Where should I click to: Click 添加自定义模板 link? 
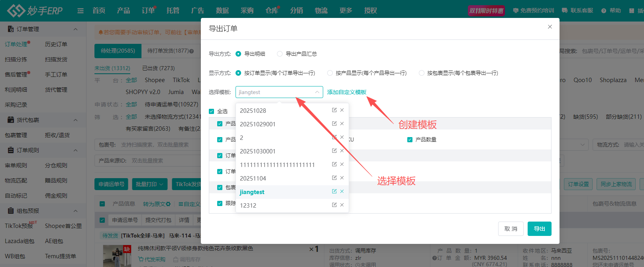coord(347,92)
